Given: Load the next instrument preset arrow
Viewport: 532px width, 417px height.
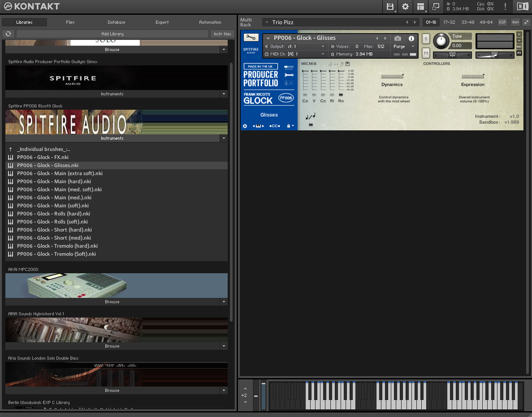Looking at the screenshot, I should [x=385, y=39].
